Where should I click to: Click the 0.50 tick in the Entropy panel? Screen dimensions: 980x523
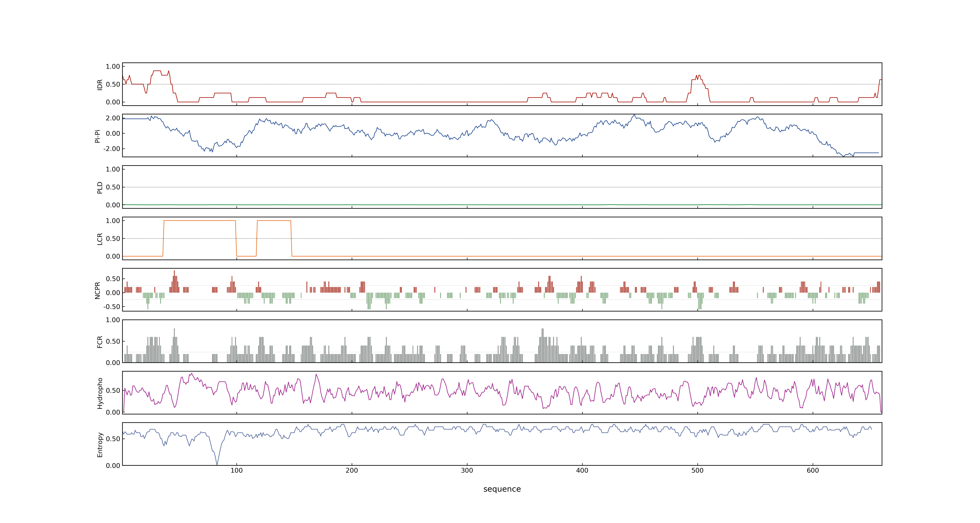coord(113,439)
